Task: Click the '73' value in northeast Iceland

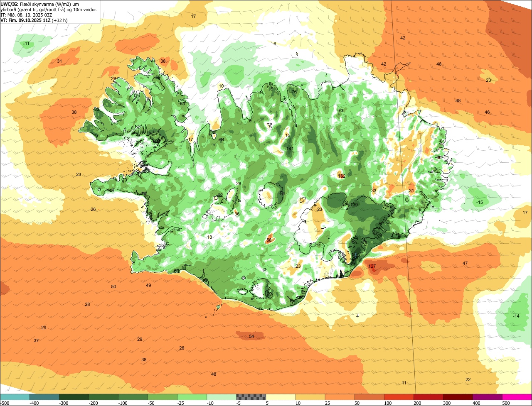Action: click(340, 110)
